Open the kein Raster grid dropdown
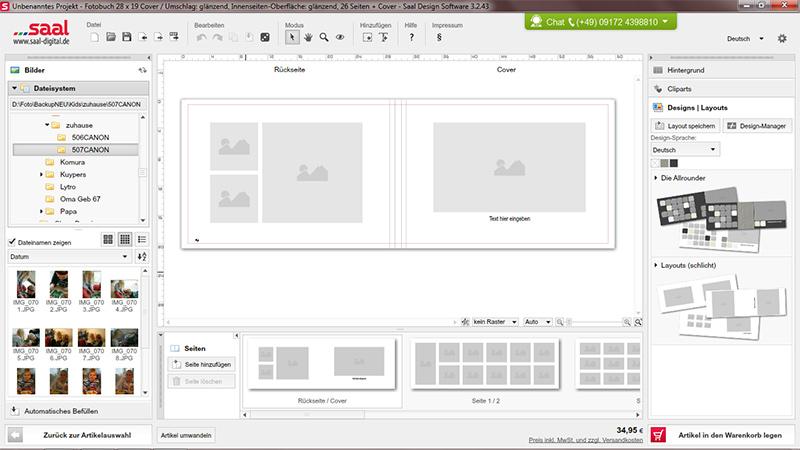Viewport: 800px width, 450px height. (x=495, y=322)
